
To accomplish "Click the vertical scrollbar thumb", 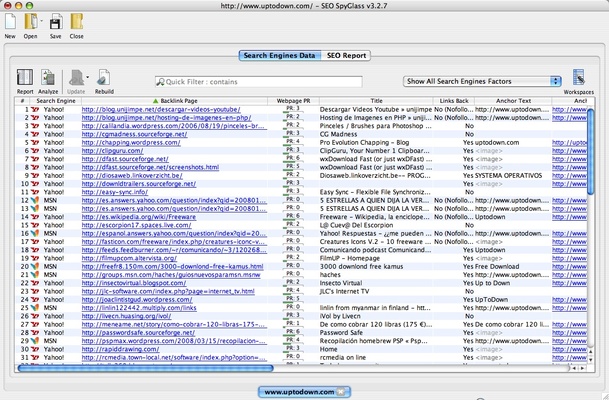I will point(591,151).
